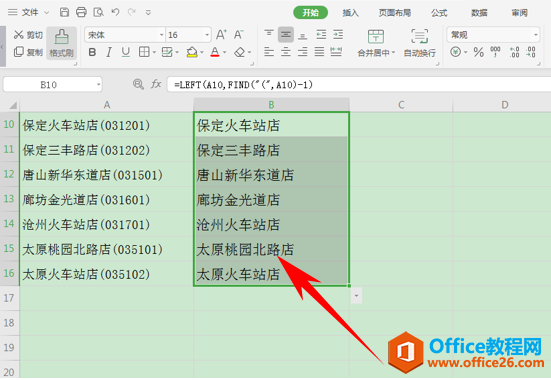
Task: Decrease font size with A-
Action: [x=239, y=35]
